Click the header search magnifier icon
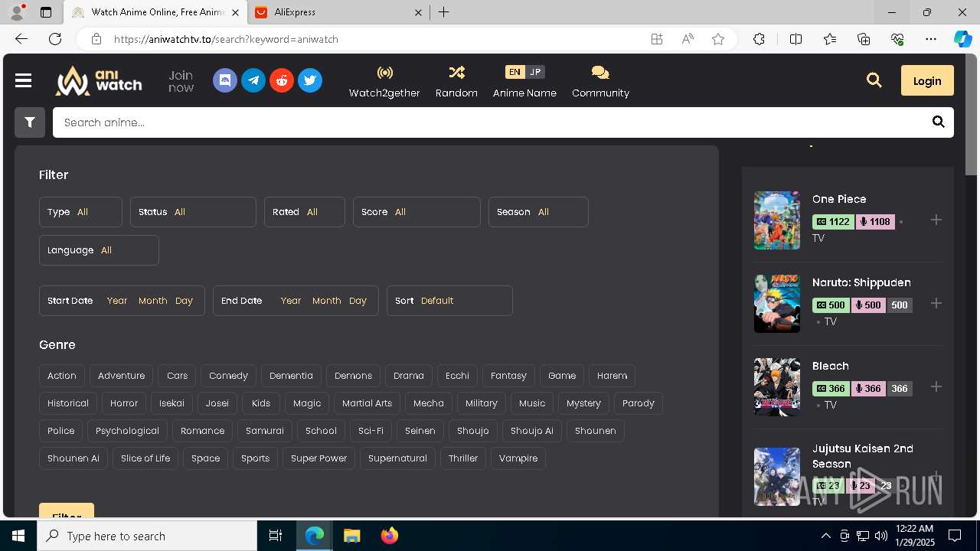 [874, 80]
